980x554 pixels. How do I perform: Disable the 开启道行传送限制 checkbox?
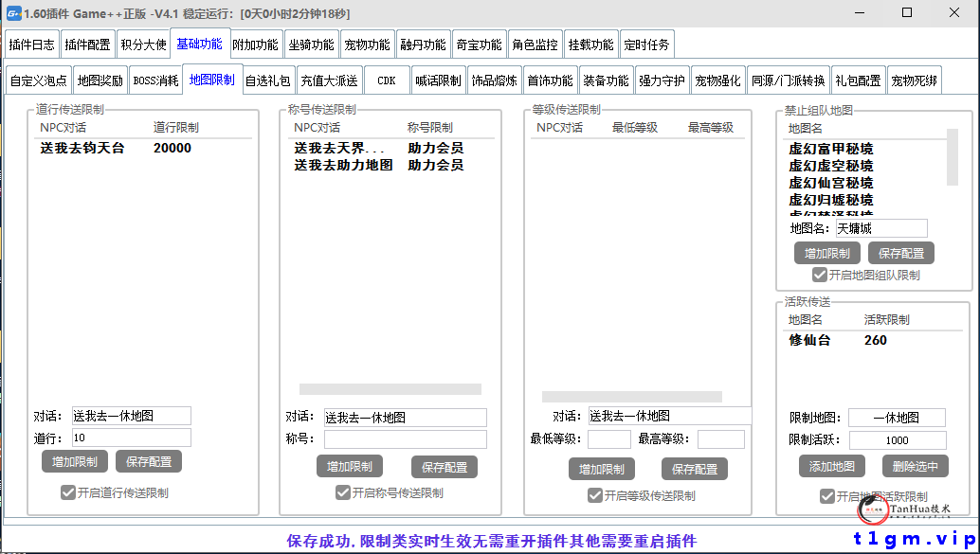point(68,492)
